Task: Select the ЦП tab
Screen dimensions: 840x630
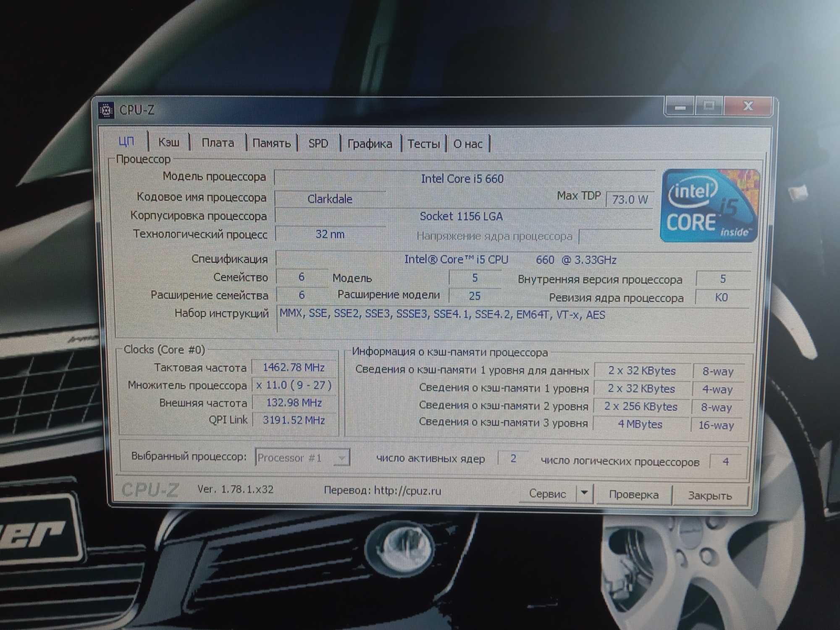Action: tap(126, 142)
